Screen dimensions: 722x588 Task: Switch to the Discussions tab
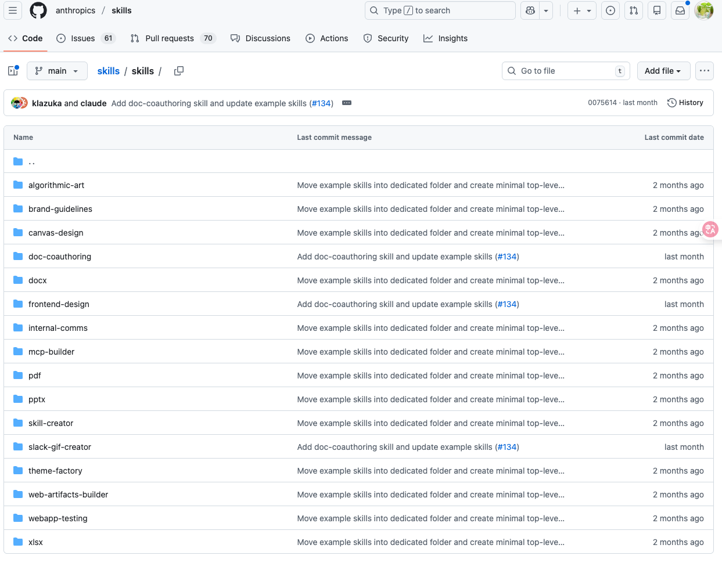[260, 38]
